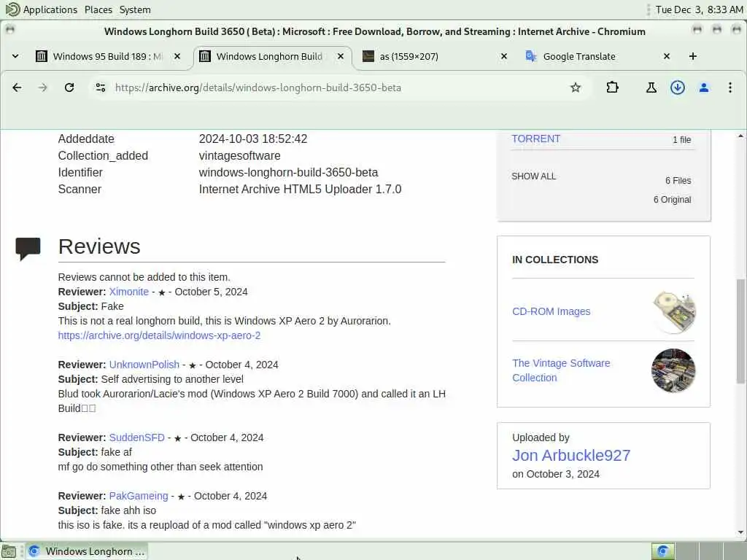Switch to the Windows 95 Build 189 tab
This screenshot has width=747, height=560.
tap(108, 56)
